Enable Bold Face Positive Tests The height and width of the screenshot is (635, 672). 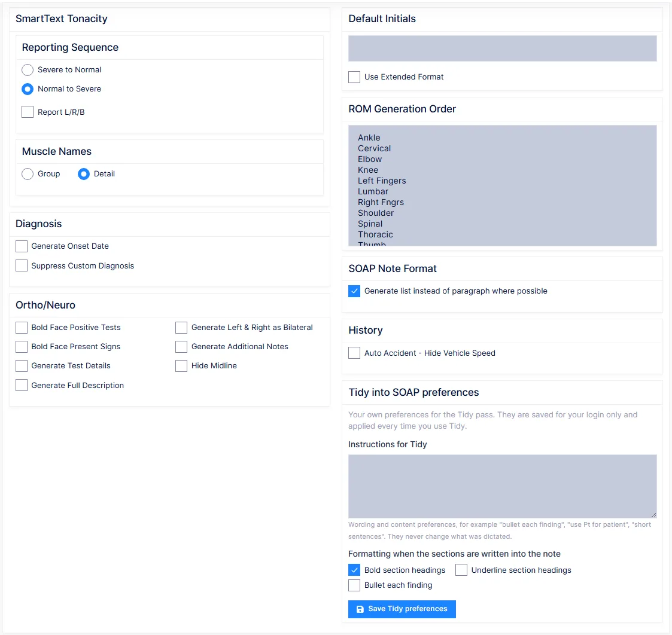(x=22, y=328)
